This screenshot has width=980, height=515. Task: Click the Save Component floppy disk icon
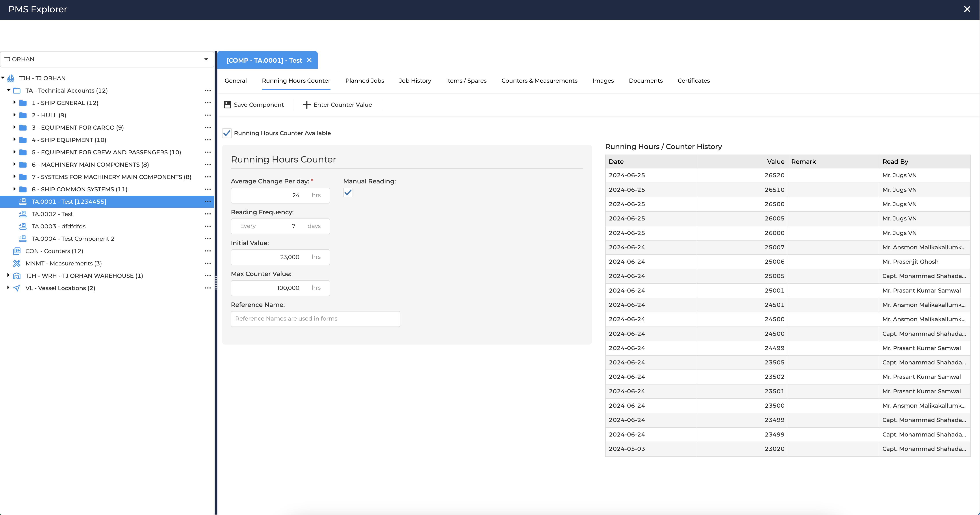[227, 105]
